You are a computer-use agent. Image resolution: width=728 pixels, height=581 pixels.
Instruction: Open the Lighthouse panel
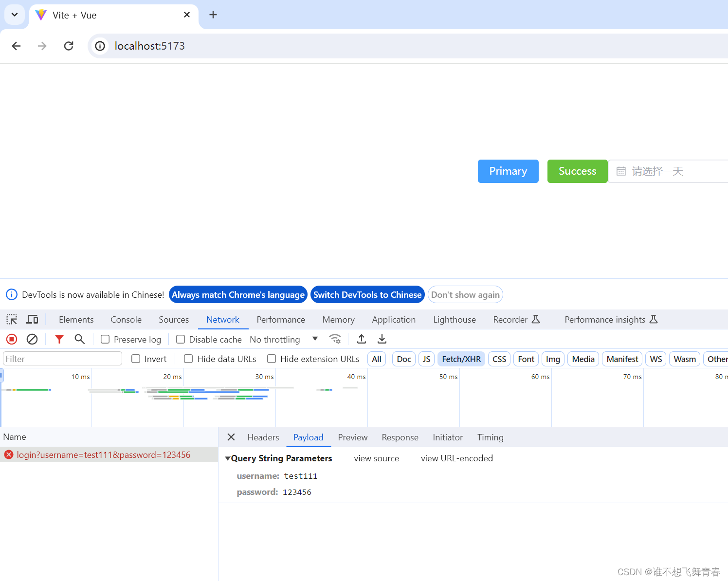(x=455, y=319)
